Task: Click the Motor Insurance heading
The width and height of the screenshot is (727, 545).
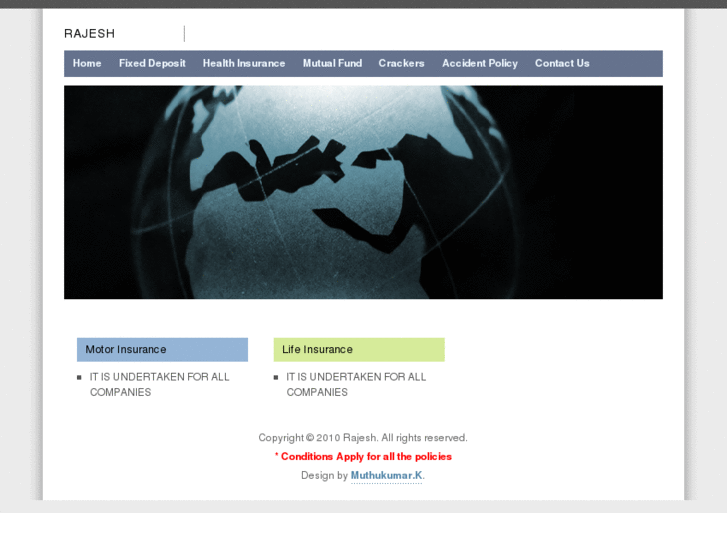Action: click(x=162, y=350)
